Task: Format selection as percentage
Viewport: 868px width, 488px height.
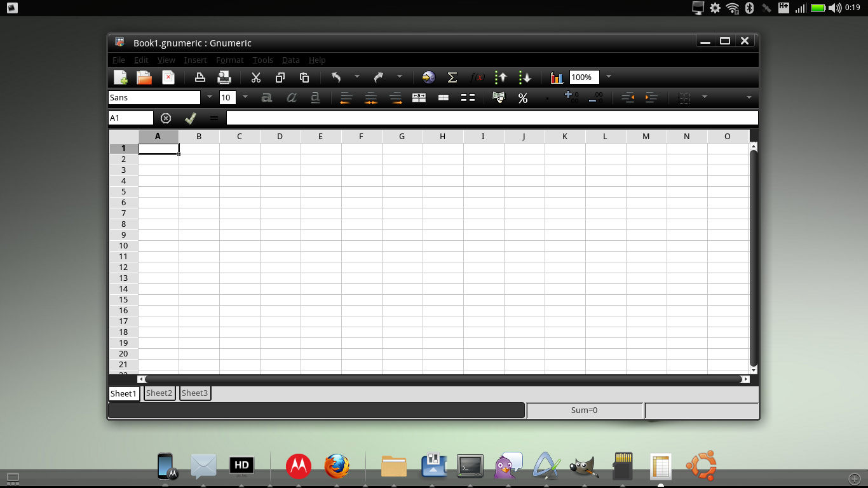Action: pos(522,98)
